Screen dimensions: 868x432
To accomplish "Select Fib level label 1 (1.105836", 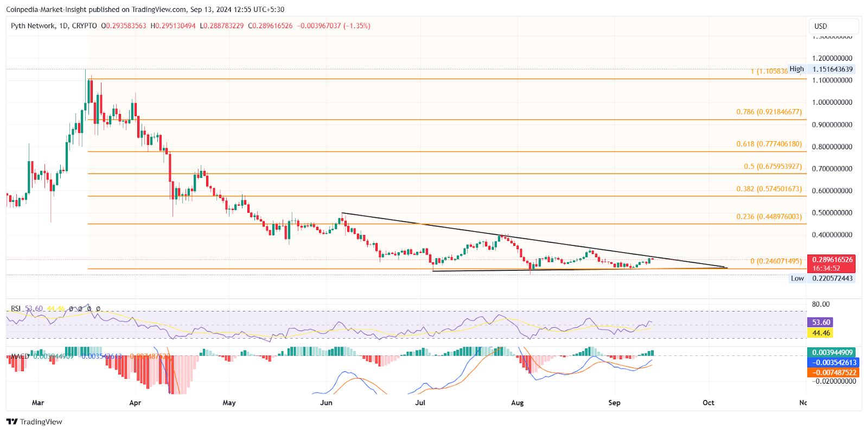I will pyautogui.click(x=769, y=71).
